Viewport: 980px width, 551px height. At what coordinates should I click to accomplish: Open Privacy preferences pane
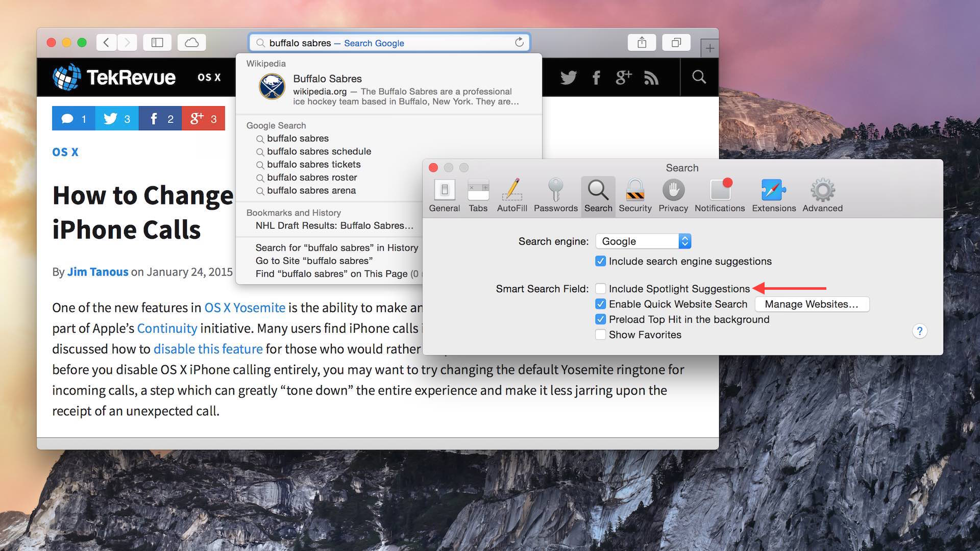(x=673, y=196)
